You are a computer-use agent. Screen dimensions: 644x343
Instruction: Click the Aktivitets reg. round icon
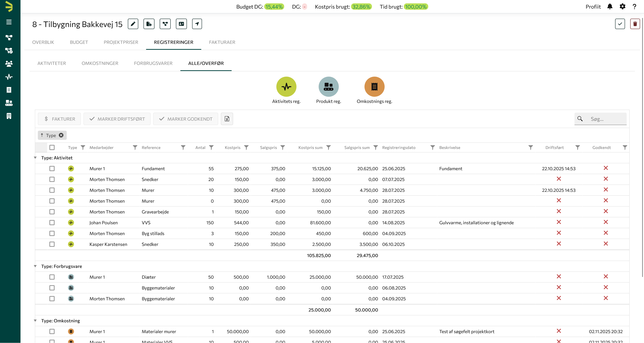tap(286, 86)
